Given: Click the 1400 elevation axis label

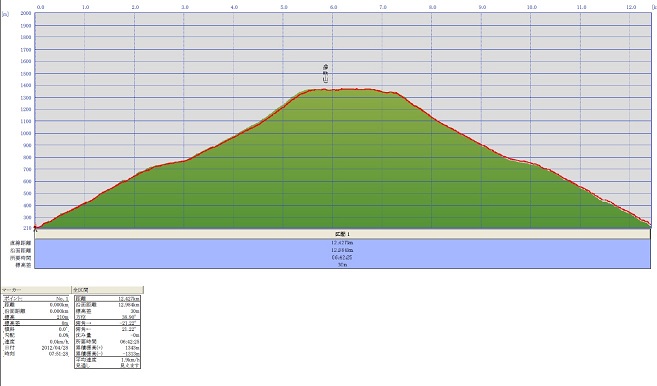Looking at the screenshot, I should pos(26,85).
